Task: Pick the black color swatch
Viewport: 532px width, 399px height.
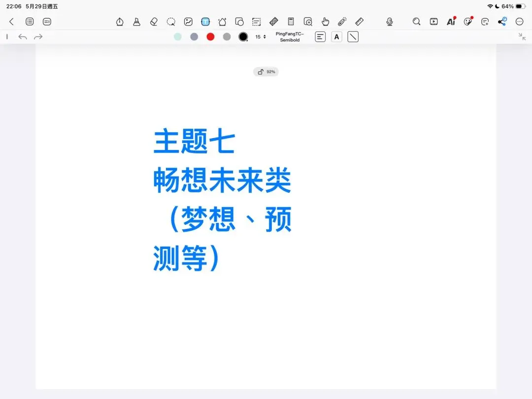Action: (x=243, y=36)
